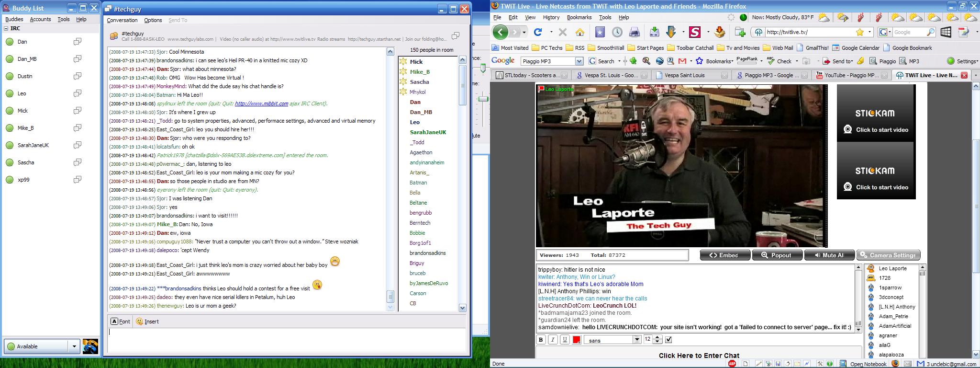The image size is (980, 368).
Task: Click buddy icon in Buddy List status bar
Action: point(90,346)
